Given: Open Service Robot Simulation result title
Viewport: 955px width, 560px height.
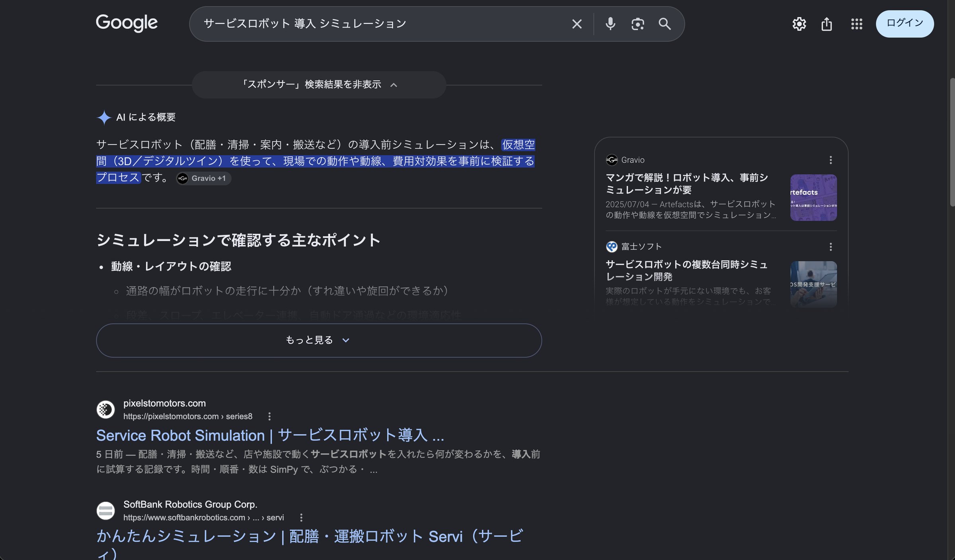Looking at the screenshot, I should coord(270,435).
